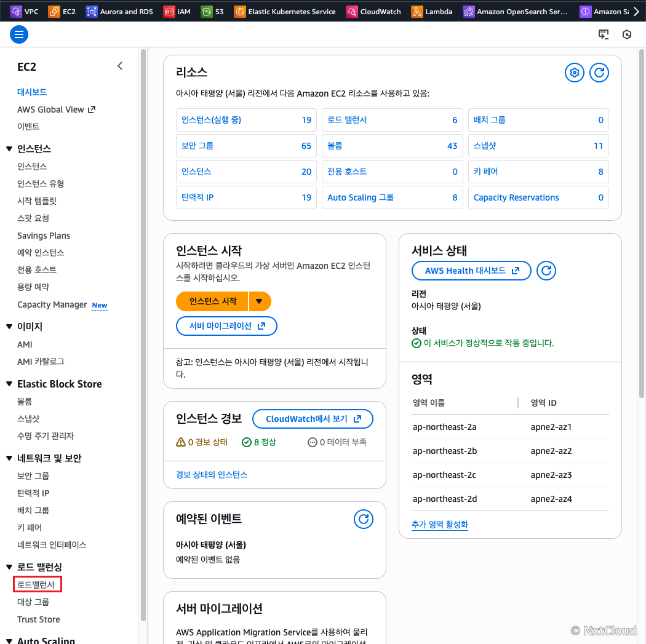Open the EC2 shortcut in favorites bar
Image resolution: width=646 pixels, height=644 pixels.
point(62,12)
